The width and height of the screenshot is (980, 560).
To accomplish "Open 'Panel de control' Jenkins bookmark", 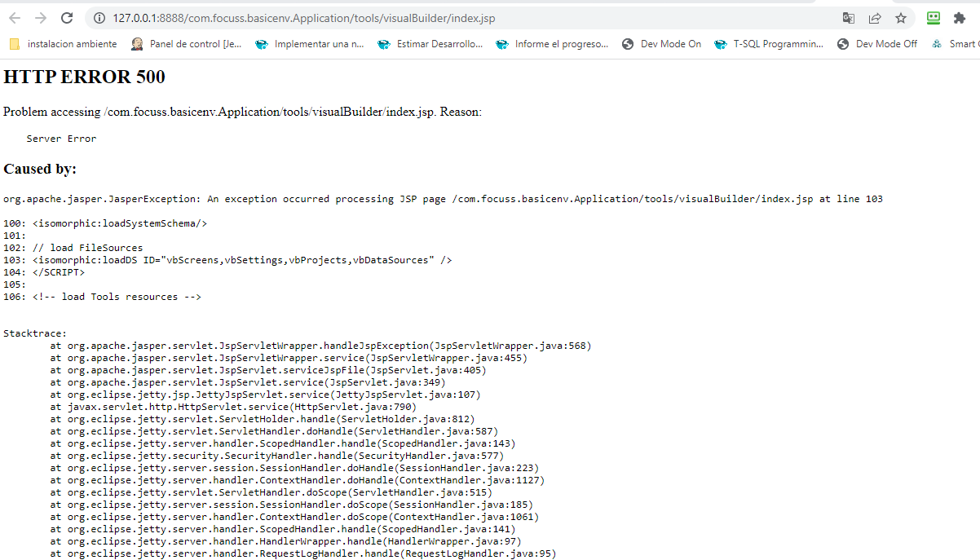I will point(187,44).
